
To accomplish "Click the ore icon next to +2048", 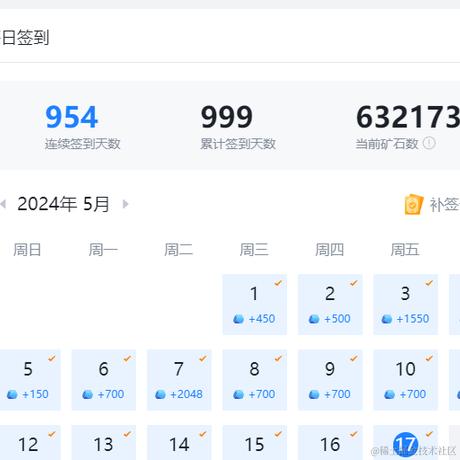I will (160, 394).
